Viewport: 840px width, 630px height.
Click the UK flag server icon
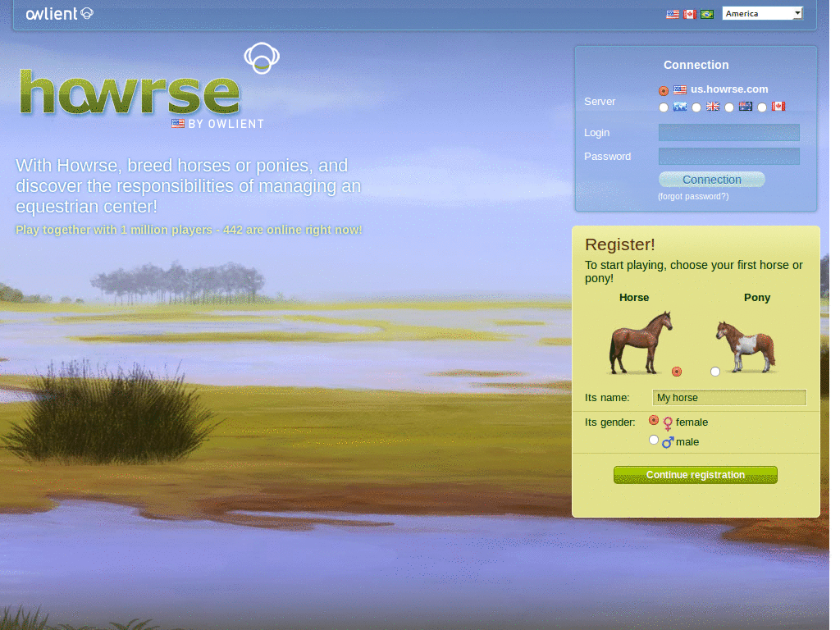712,106
